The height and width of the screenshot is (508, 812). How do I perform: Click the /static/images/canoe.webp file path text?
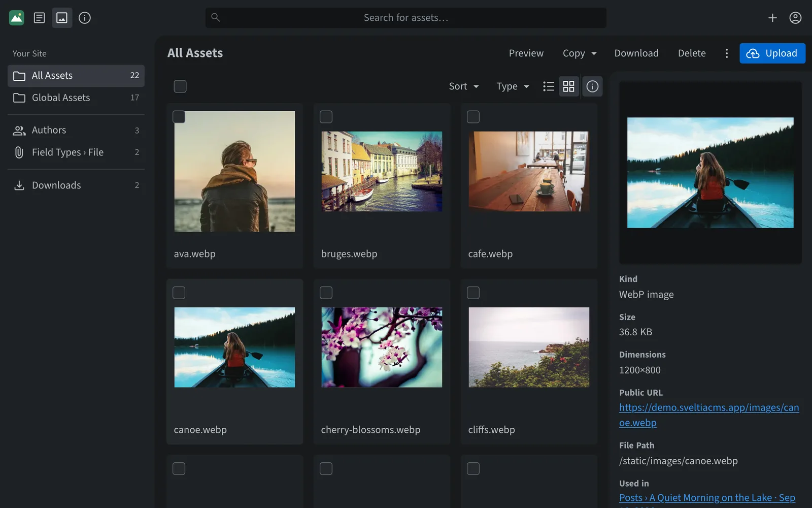click(x=679, y=461)
